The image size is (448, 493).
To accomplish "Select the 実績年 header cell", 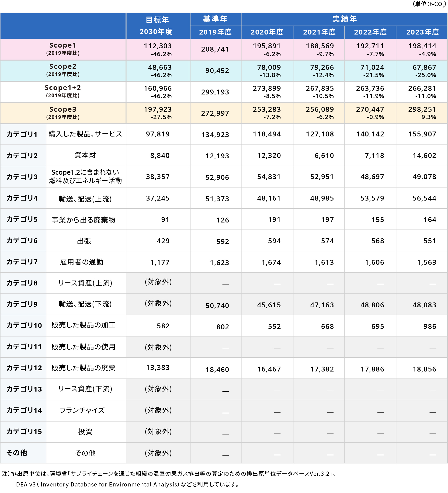I will click(x=344, y=19).
